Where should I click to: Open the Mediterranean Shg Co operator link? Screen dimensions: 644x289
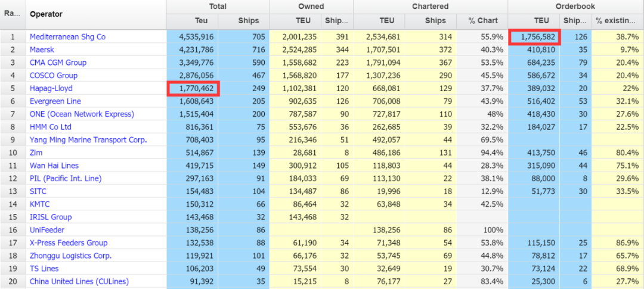click(67, 37)
